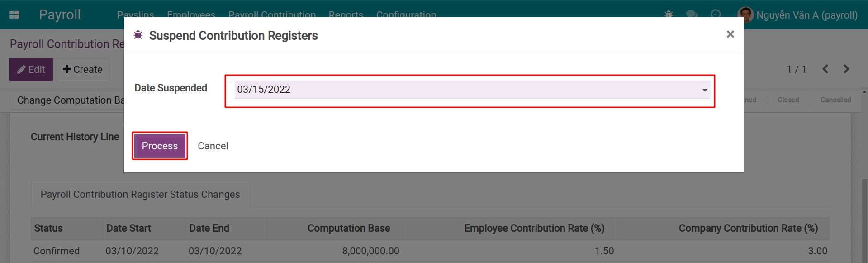The image size is (868, 263).
Task: Close the Suspend Contribution Registers dialog
Action: (730, 34)
